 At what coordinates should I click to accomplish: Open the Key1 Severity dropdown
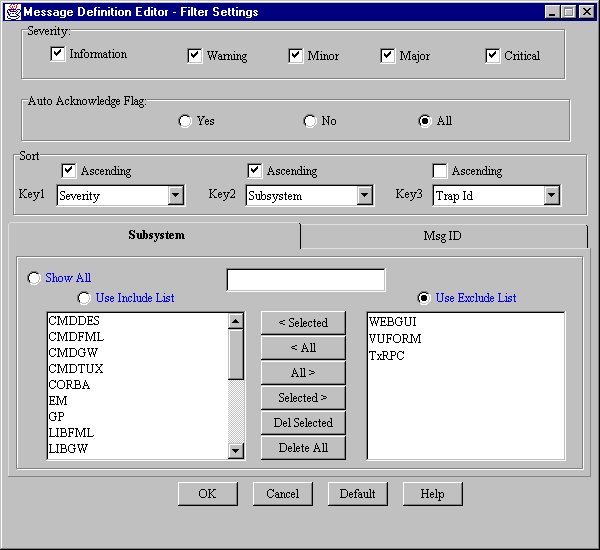pos(176,196)
